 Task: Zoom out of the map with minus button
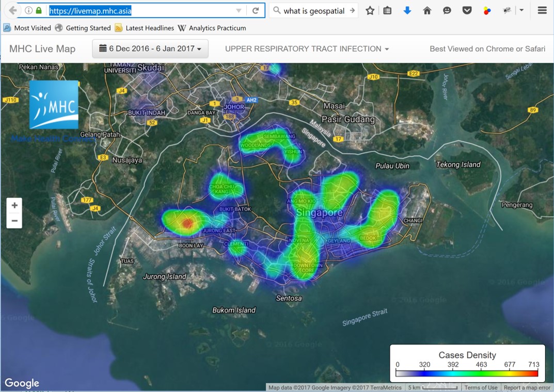pos(14,221)
